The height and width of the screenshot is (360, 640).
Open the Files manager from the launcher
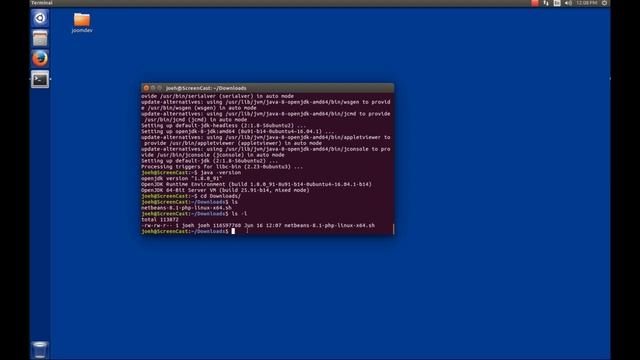[x=40, y=38]
